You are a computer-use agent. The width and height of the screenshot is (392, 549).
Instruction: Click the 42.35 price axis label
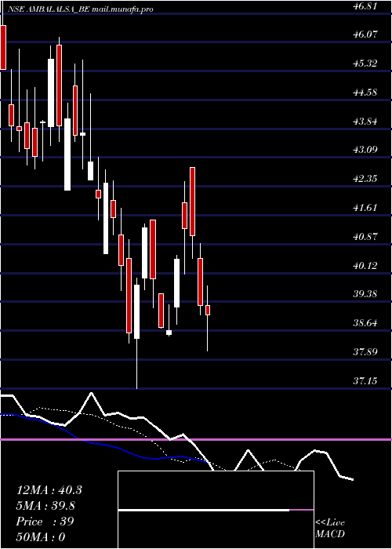point(365,179)
